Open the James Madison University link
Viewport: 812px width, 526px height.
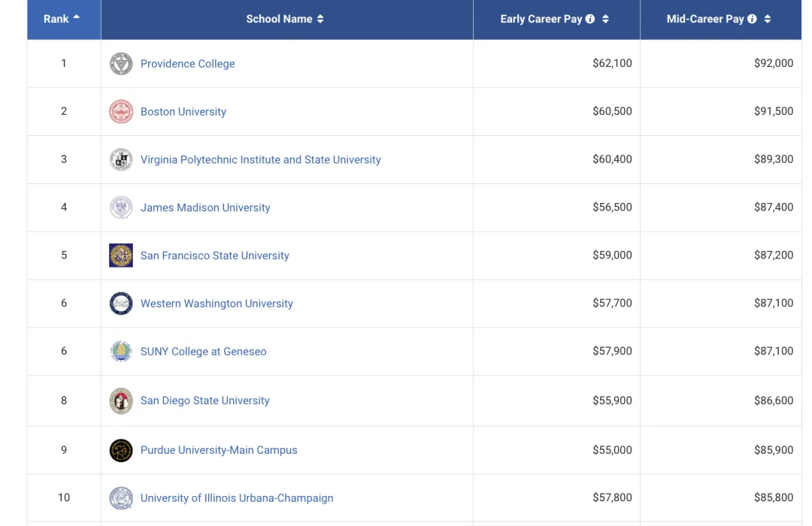[x=205, y=207]
